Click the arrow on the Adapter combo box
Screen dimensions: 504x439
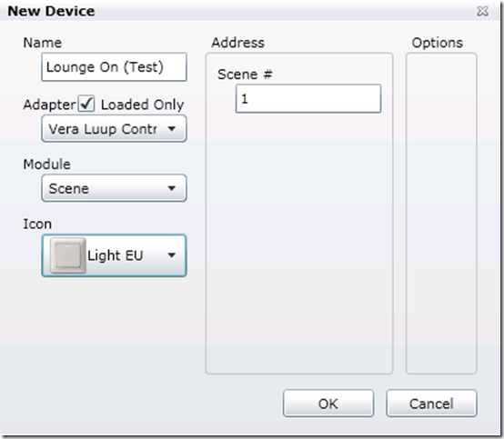pos(172,129)
